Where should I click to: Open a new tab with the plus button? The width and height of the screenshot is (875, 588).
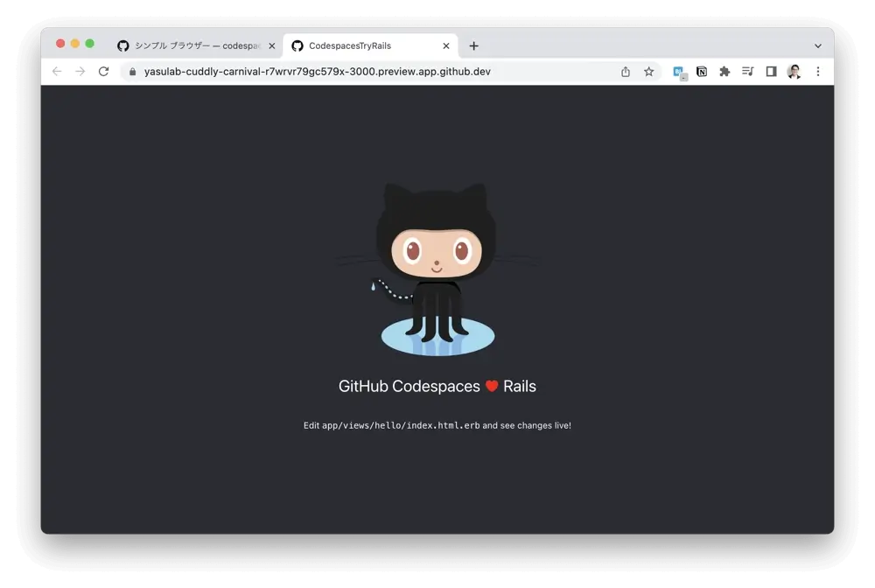click(x=473, y=46)
